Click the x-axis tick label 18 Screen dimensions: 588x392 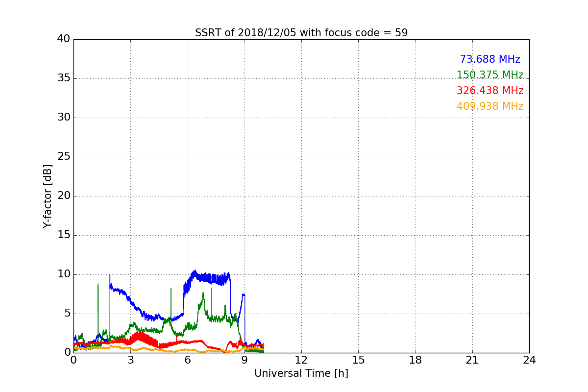click(x=416, y=360)
